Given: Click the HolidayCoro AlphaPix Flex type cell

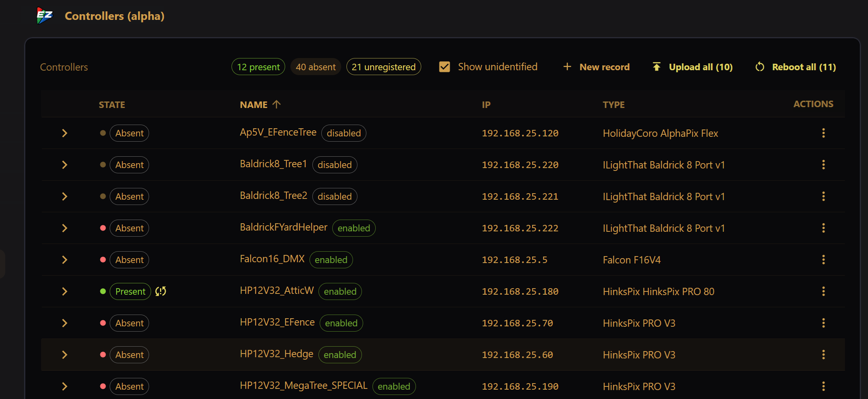Looking at the screenshot, I should [x=660, y=133].
